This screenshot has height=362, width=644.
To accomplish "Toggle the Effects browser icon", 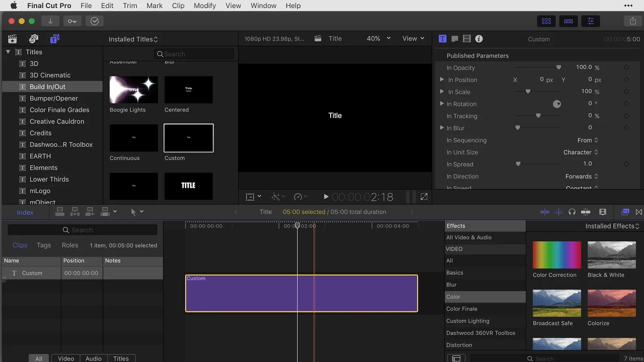I will click(625, 212).
